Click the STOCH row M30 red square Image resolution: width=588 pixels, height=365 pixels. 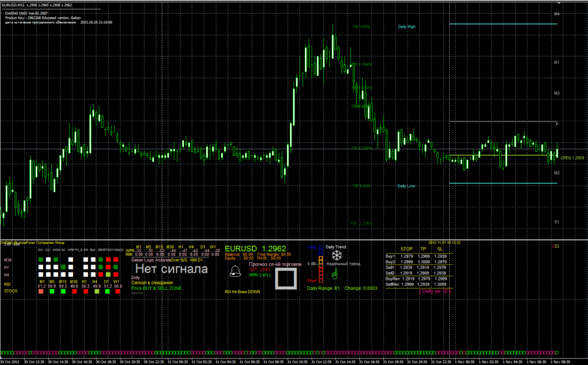pos(75,291)
